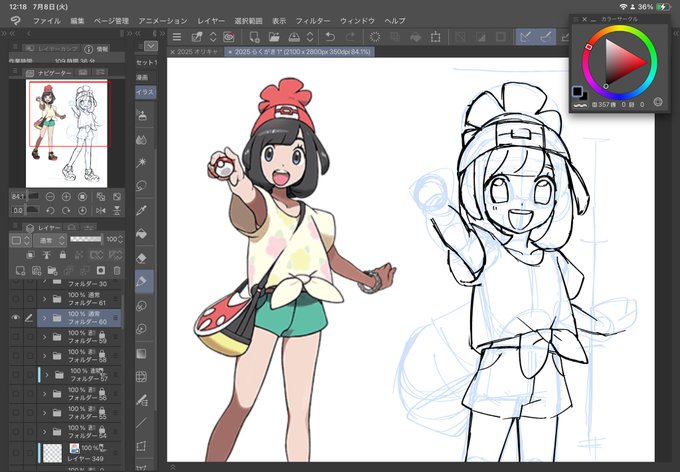Click the Clear selection dotted circle icon
The image size is (680, 472).
[x=375, y=37]
